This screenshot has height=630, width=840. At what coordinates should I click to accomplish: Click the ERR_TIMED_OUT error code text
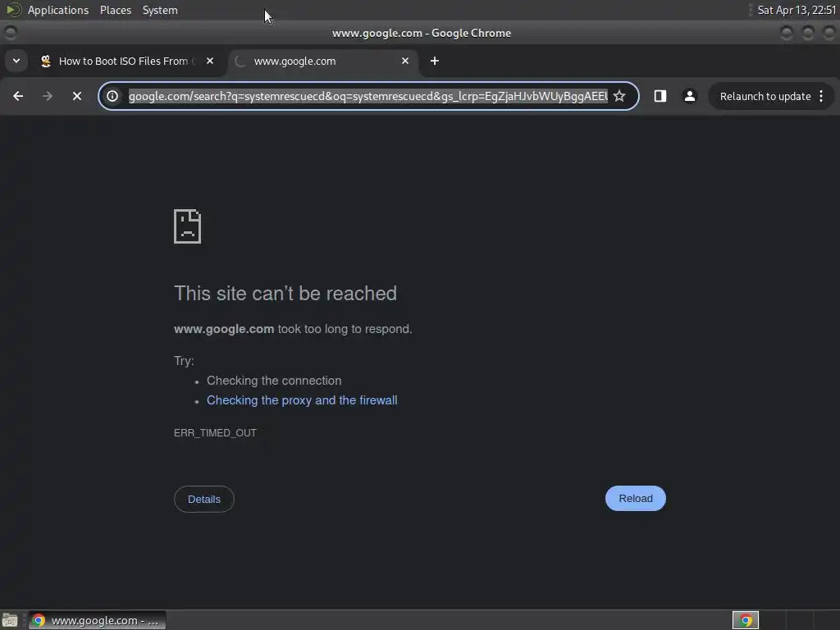tap(216, 433)
